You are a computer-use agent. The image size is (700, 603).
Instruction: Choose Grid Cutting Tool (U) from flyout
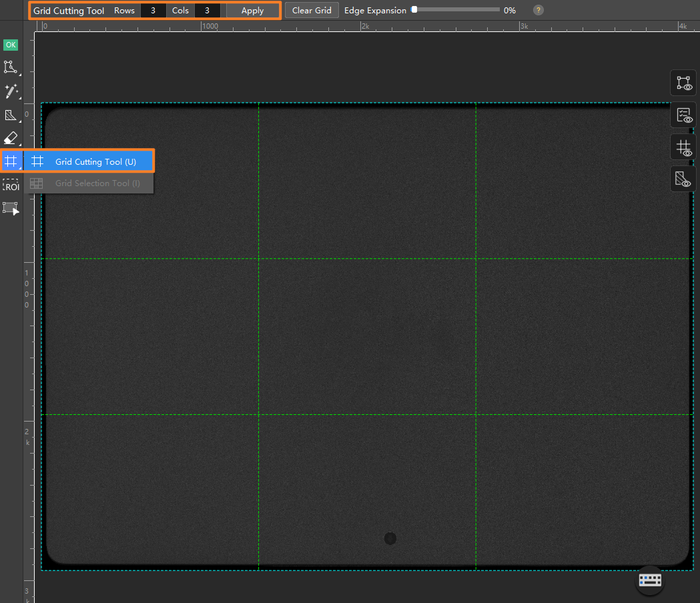click(89, 161)
